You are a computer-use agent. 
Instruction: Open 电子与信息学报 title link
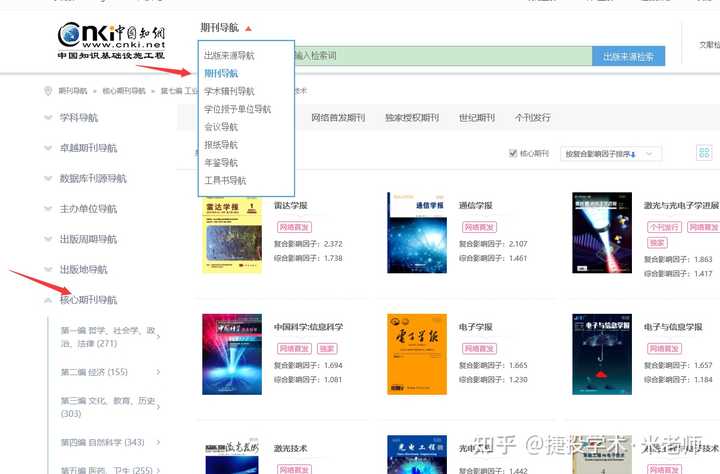673,327
